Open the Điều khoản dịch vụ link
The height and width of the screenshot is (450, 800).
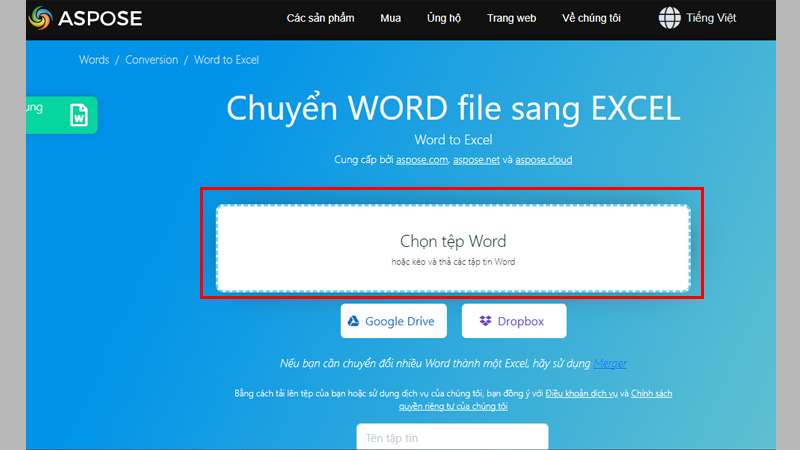tap(581, 393)
